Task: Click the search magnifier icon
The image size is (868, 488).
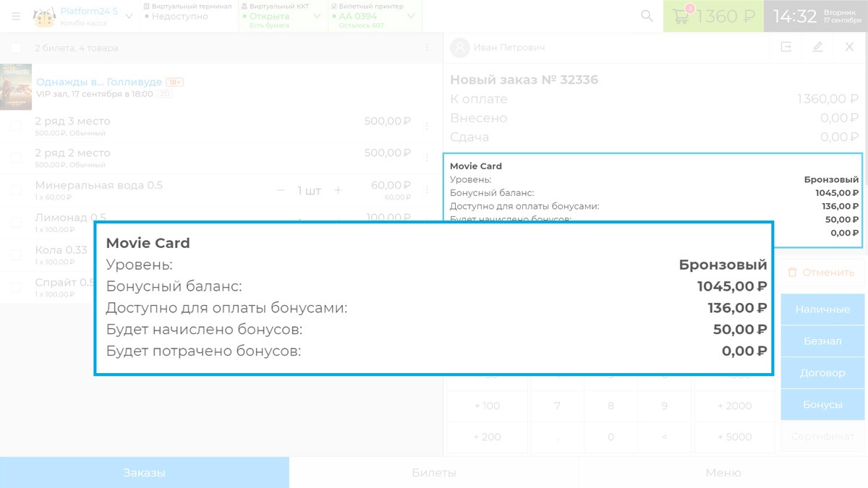Action: tap(647, 16)
